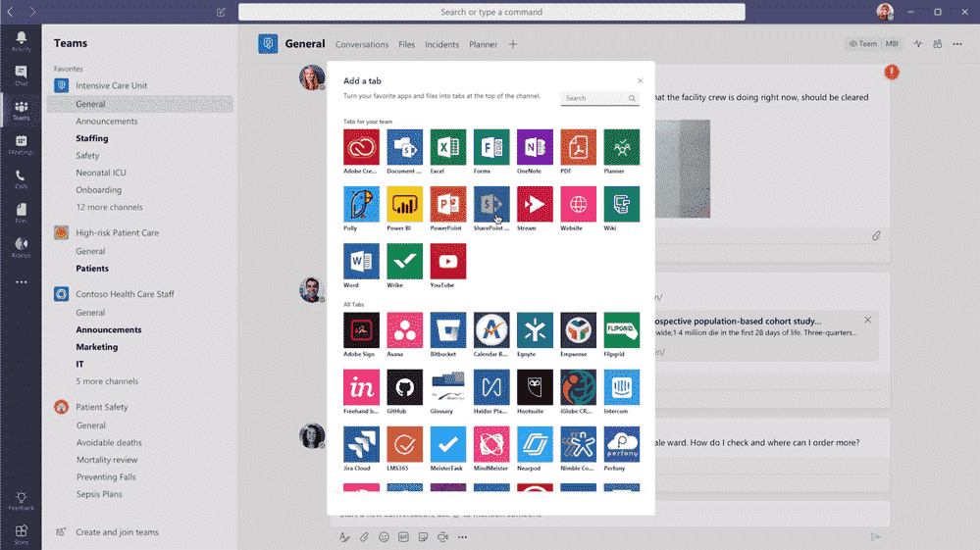Open the Store at sidebar bottom
Viewport: 980px width, 550px height.
[x=22, y=534]
